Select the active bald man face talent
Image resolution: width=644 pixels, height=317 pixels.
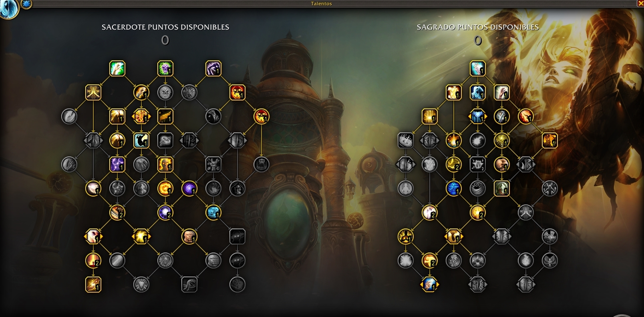click(x=189, y=237)
